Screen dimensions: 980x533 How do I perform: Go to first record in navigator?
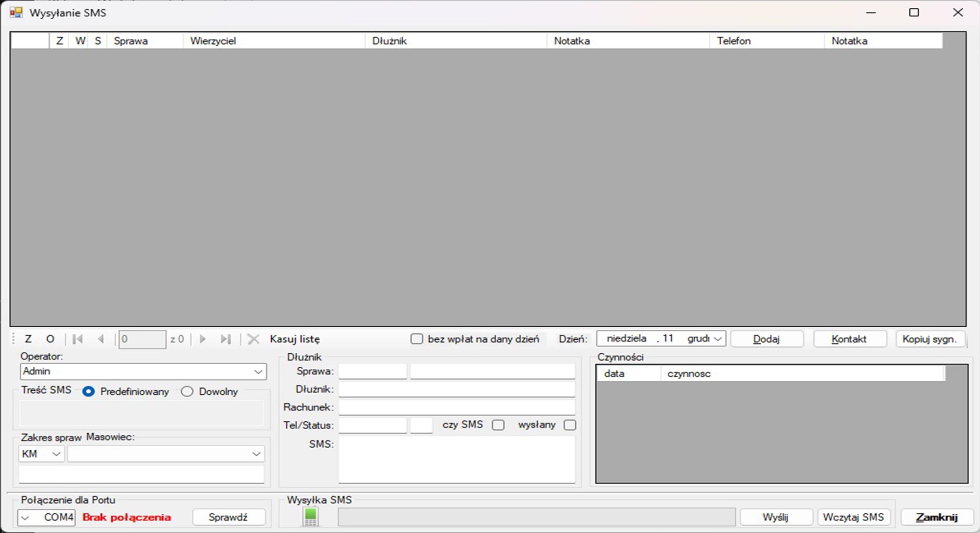click(x=77, y=339)
